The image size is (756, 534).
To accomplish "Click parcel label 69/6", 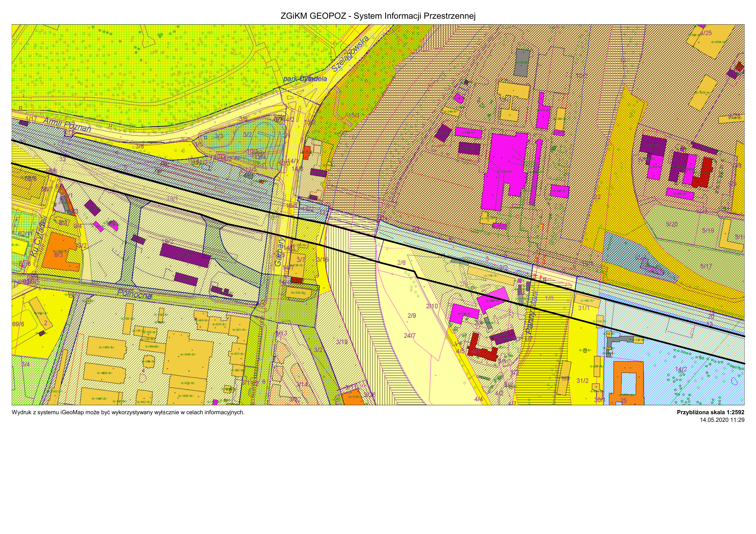I will 18,324.
